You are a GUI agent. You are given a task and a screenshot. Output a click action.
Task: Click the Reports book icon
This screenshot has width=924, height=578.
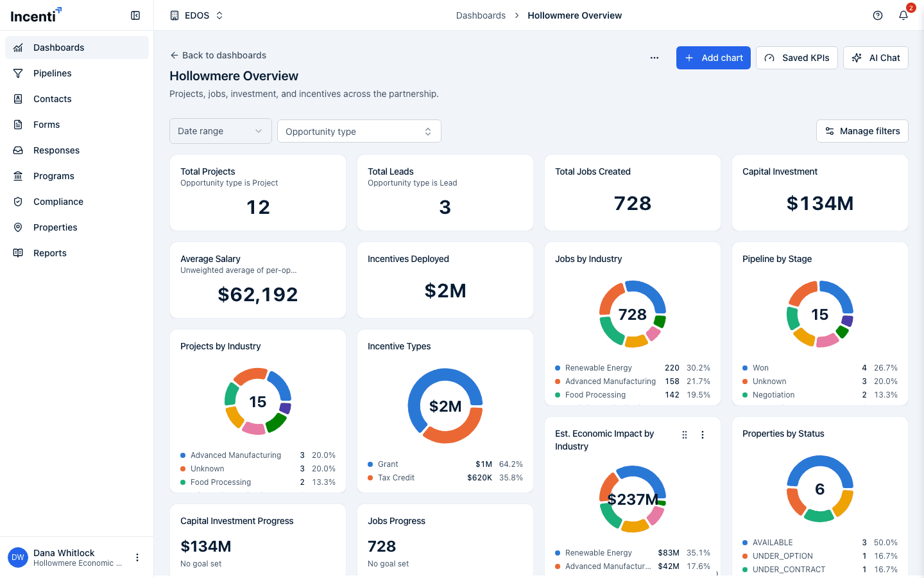(x=18, y=253)
